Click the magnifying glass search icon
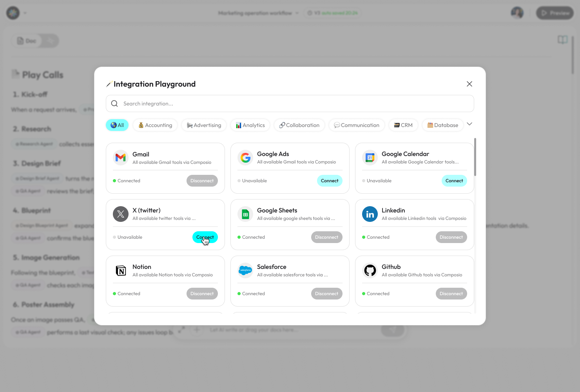 pos(114,103)
